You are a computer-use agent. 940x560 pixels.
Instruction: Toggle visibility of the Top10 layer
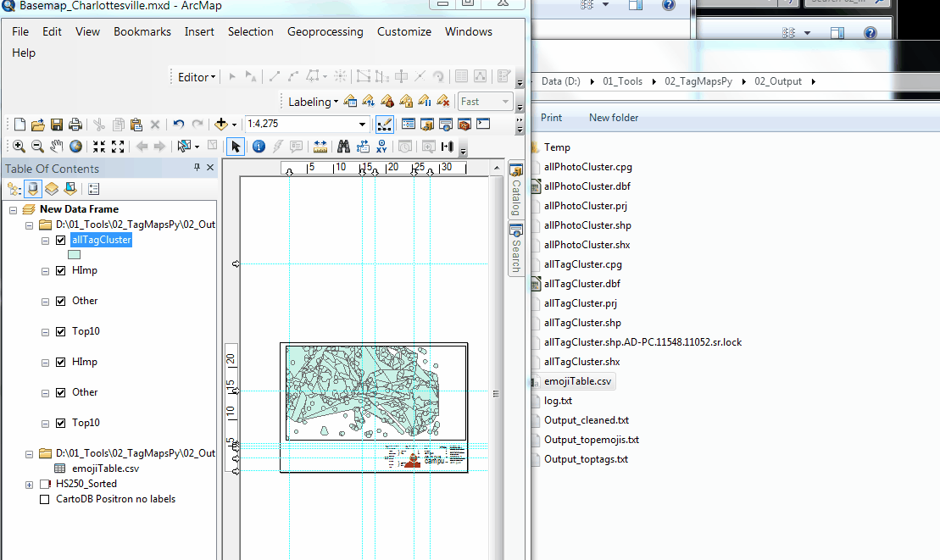(60, 331)
